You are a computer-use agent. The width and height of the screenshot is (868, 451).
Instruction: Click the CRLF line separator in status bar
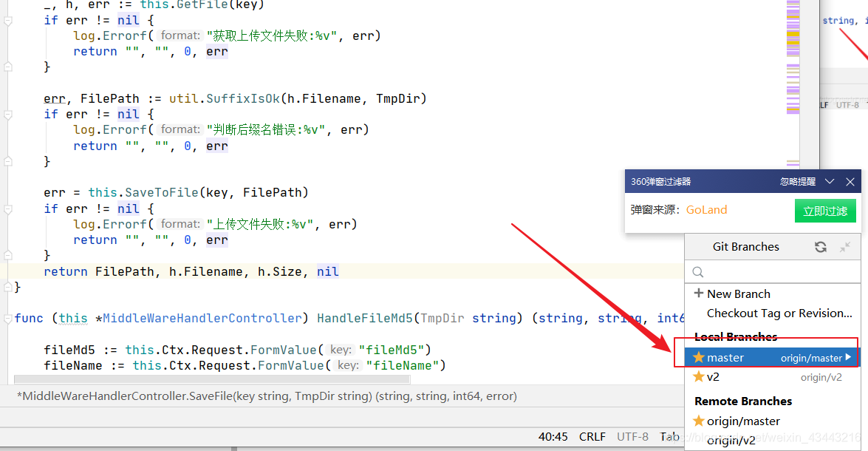click(x=592, y=437)
